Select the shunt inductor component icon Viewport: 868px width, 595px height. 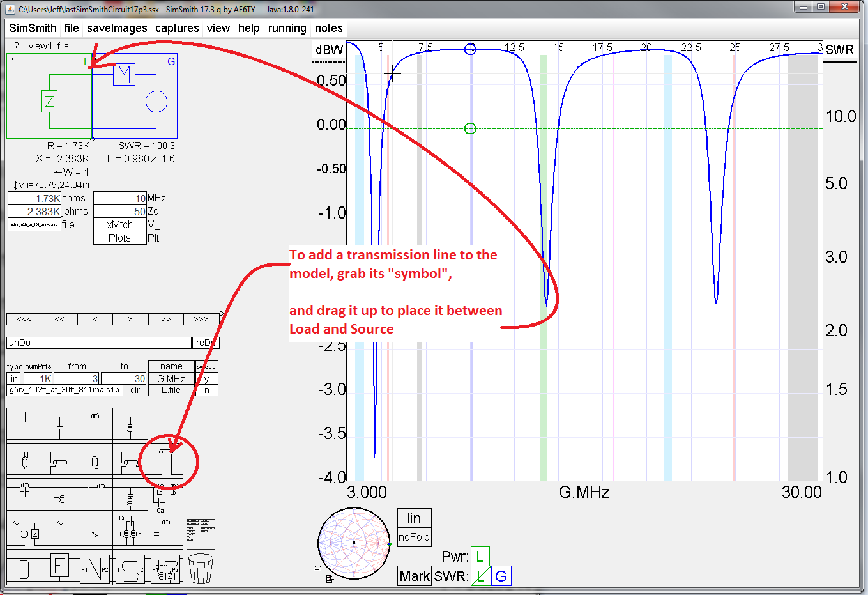[130, 428]
